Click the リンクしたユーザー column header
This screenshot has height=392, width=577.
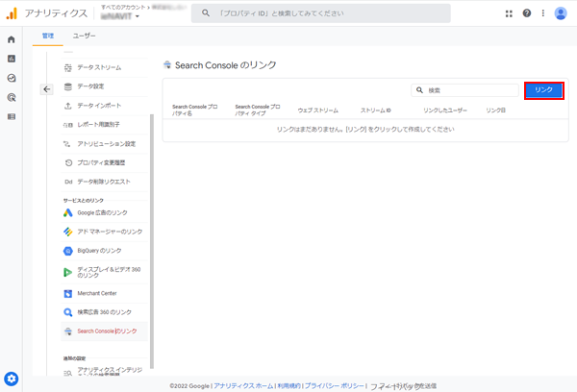point(445,110)
